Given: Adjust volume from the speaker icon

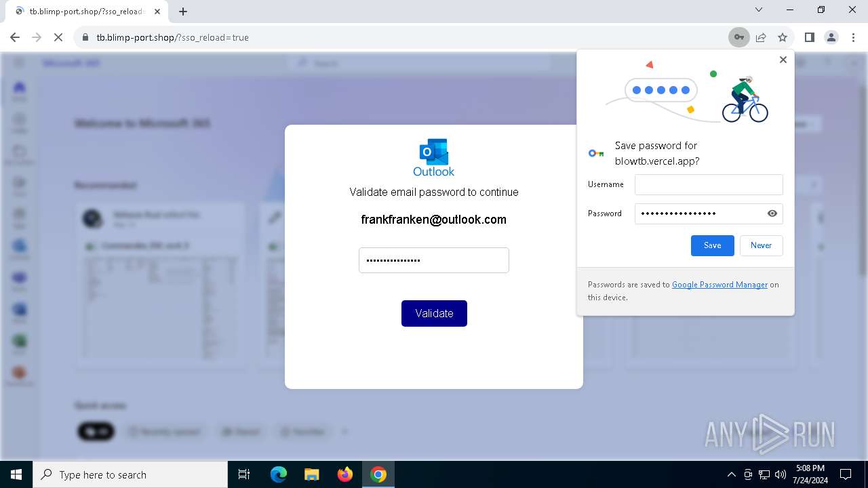Looking at the screenshot, I should 781,474.
